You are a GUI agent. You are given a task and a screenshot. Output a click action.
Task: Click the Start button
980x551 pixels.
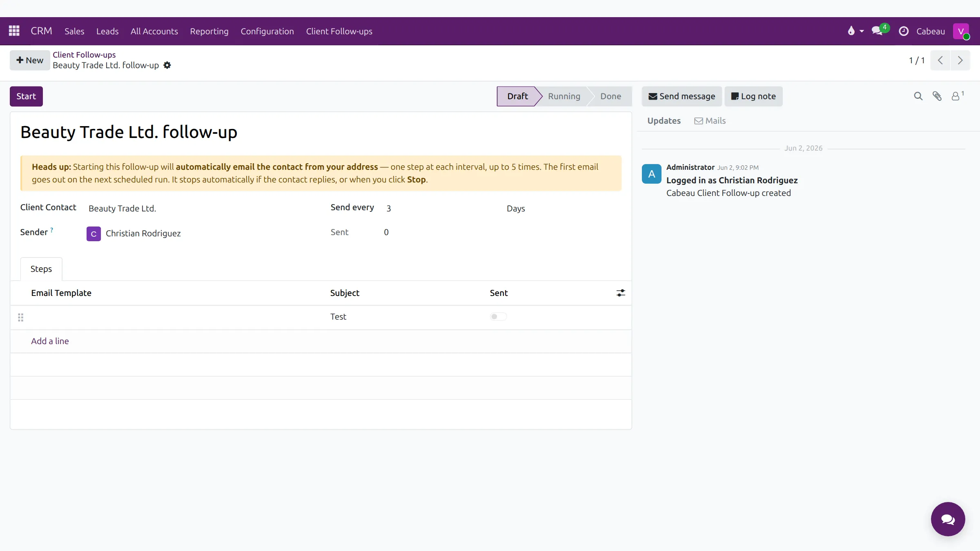[x=26, y=96]
